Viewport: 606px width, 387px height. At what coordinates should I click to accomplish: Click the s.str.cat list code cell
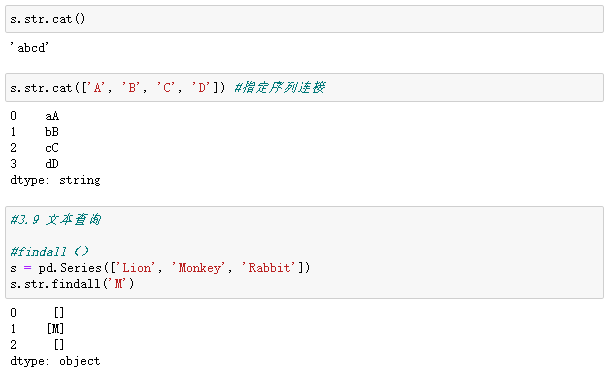[304, 88]
